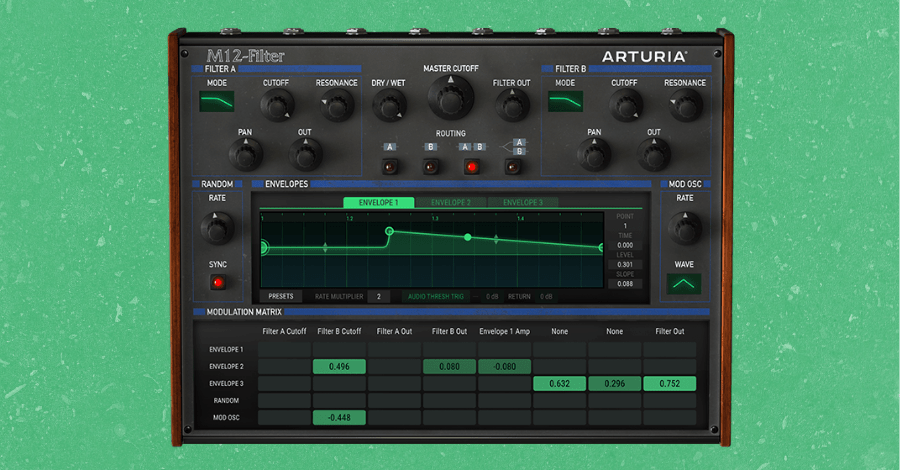Toggle Audio Thresh Trig

click(436, 297)
